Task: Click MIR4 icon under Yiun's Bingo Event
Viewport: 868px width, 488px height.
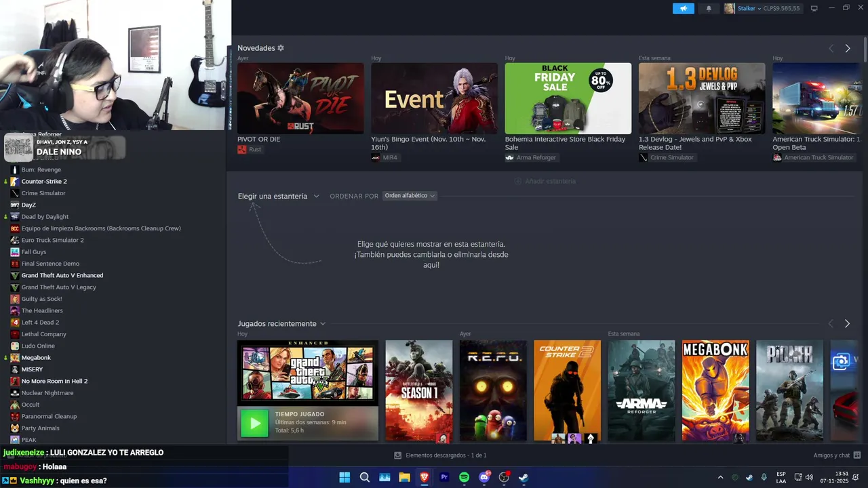Action: pos(376,157)
